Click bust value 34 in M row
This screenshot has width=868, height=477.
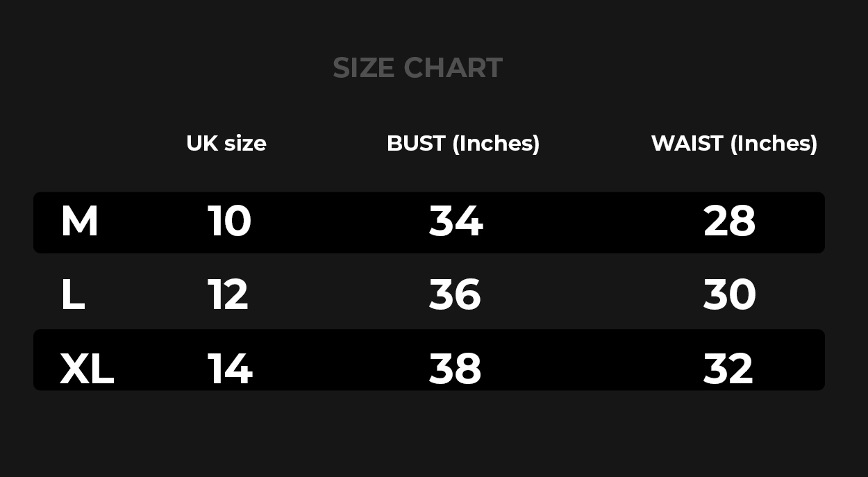[456, 221]
